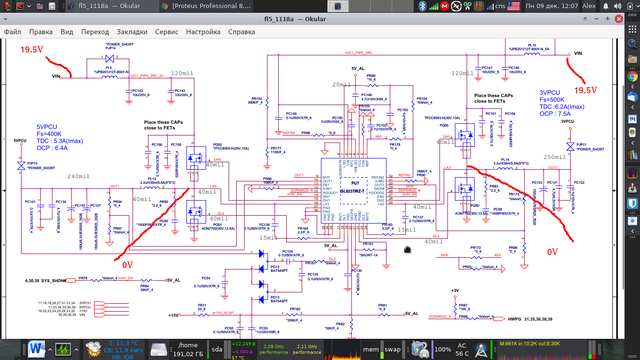This screenshot has width=640, height=360.
Task: Open the application grid icon in the dock
Action: pyautogui.click(x=632, y=29)
